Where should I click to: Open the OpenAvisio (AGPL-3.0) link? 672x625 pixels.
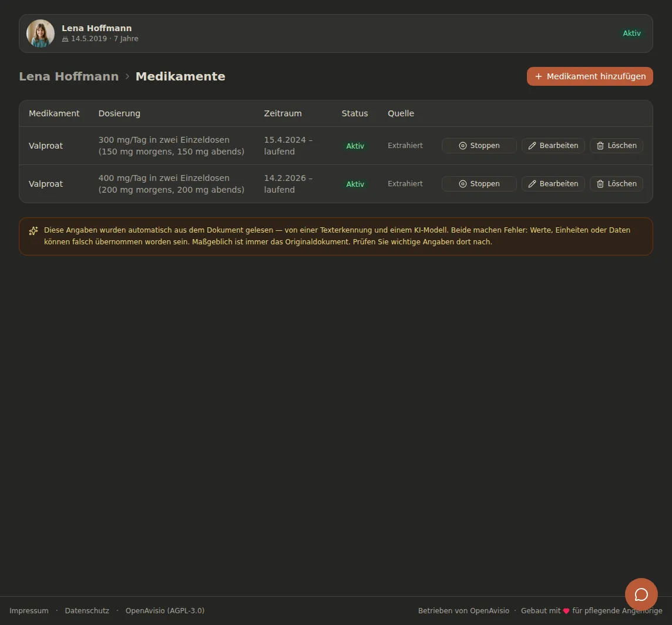(165, 611)
